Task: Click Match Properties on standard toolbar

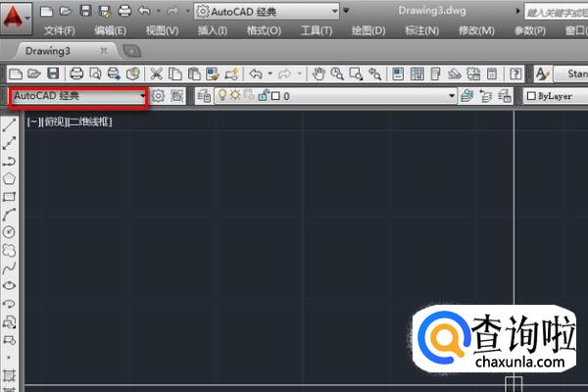Action: pyautogui.click(x=213, y=73)
